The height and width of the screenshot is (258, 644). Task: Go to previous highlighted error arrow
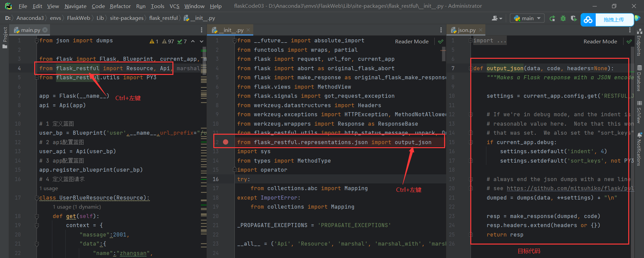[x=193, y=41]
